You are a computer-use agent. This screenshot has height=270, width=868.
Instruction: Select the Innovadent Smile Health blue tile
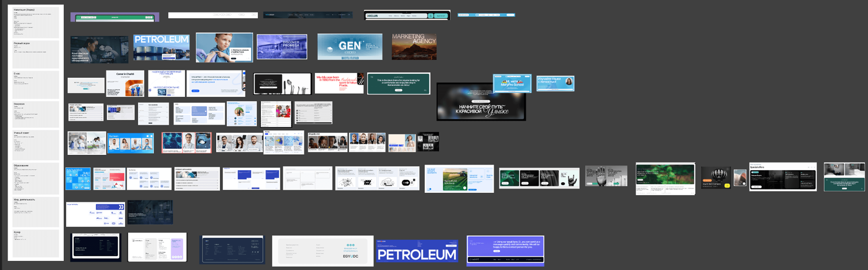[x=78, y=178]
